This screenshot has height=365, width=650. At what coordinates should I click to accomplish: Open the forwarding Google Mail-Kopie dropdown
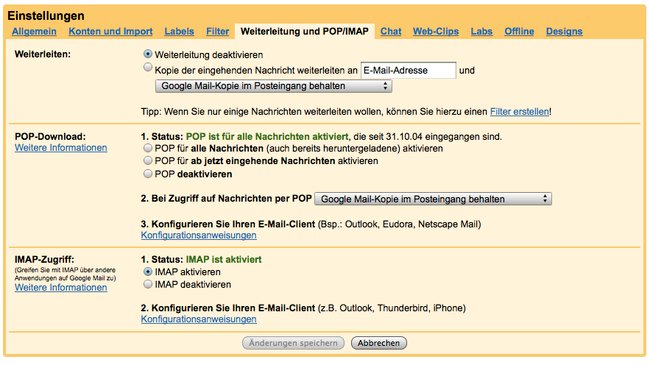(x=274, y=86)
